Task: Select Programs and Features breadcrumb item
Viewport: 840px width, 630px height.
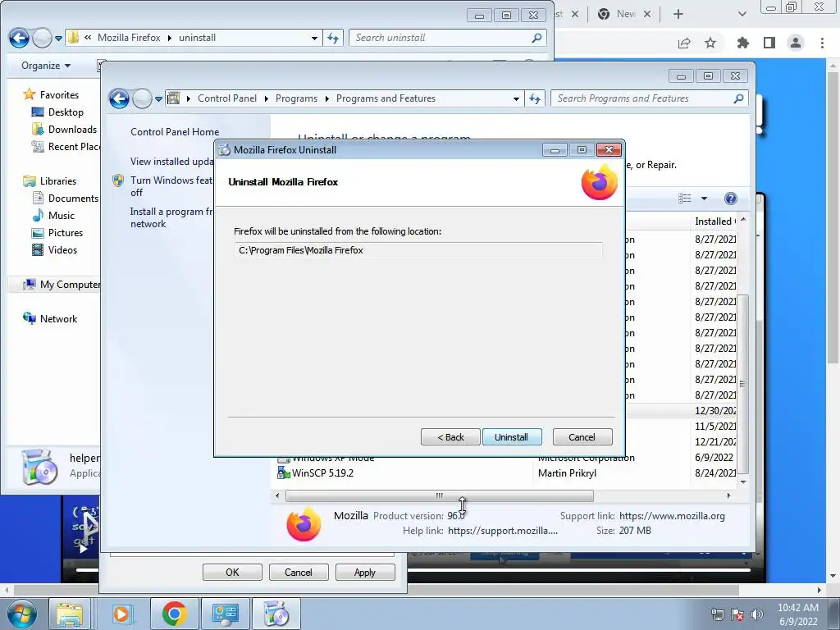Action: point(386,98)
